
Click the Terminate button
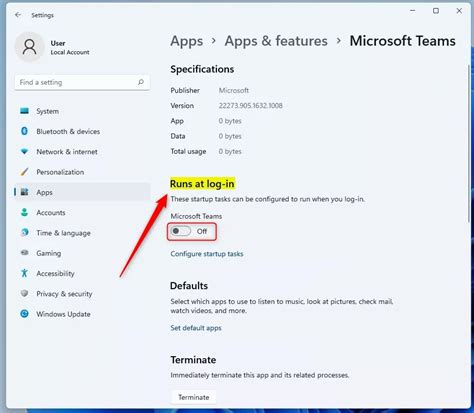[194, 397]
